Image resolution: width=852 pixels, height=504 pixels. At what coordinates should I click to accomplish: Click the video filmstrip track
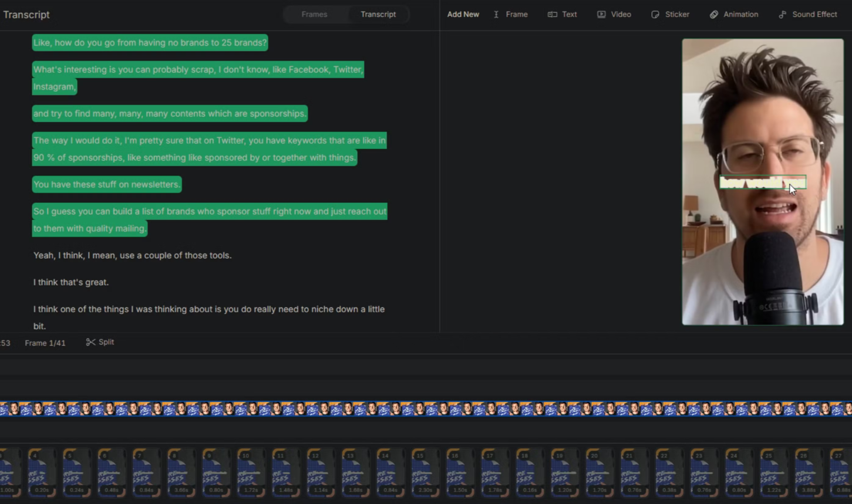pos(426,408)
